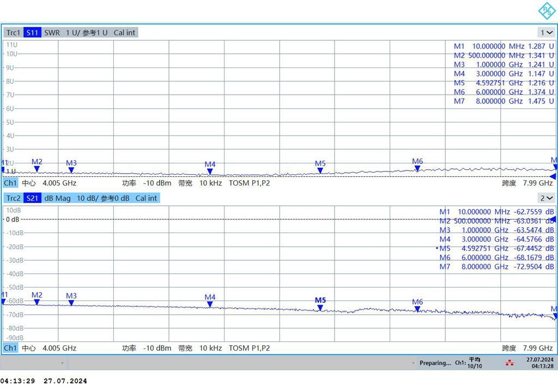This screenshot has width=558, height=392.
Task: Select the Trc2 trace label
Action: click(x=13, y=198)
